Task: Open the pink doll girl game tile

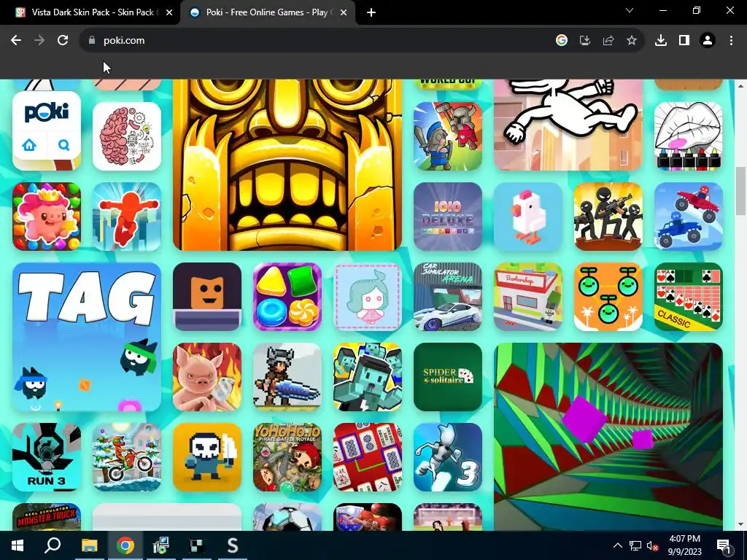Action: [368, 297]
